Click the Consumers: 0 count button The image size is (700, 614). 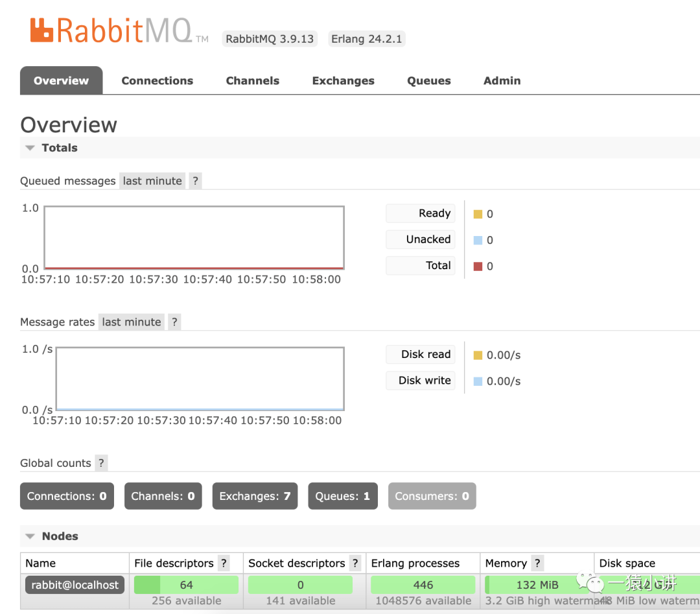click(432, 496)
